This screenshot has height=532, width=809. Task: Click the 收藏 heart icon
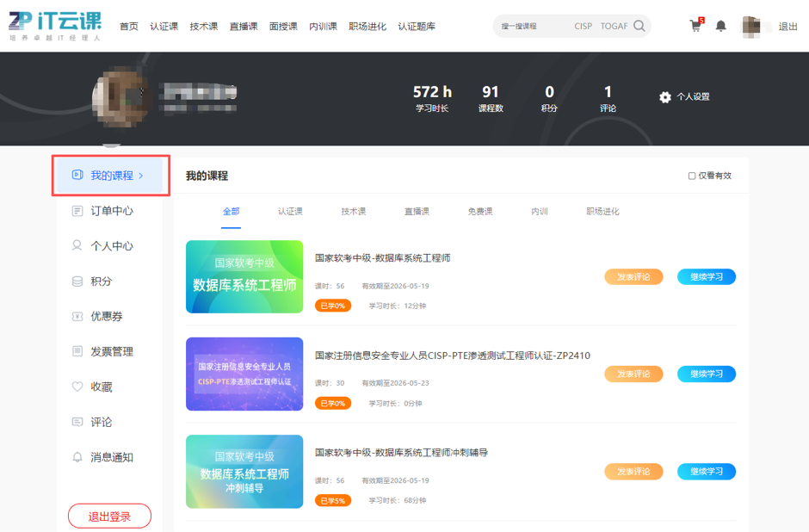77,387
